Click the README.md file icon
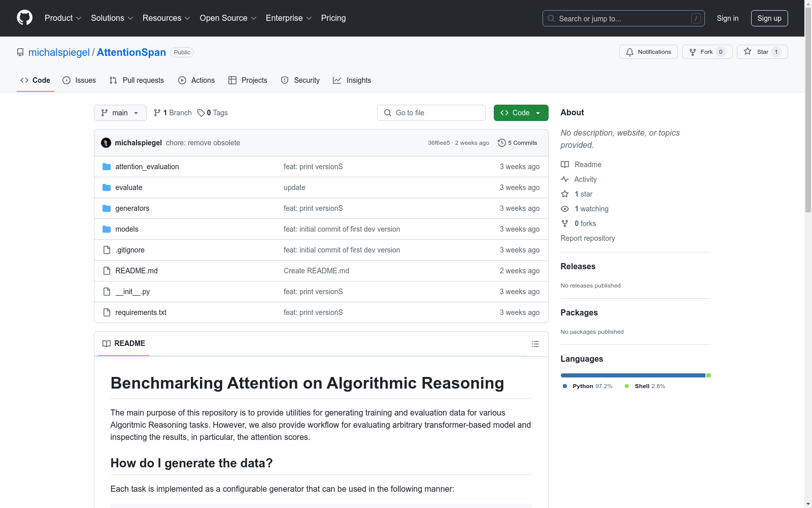The height and width of the screenshot is (508, 812). click(107, 271)
